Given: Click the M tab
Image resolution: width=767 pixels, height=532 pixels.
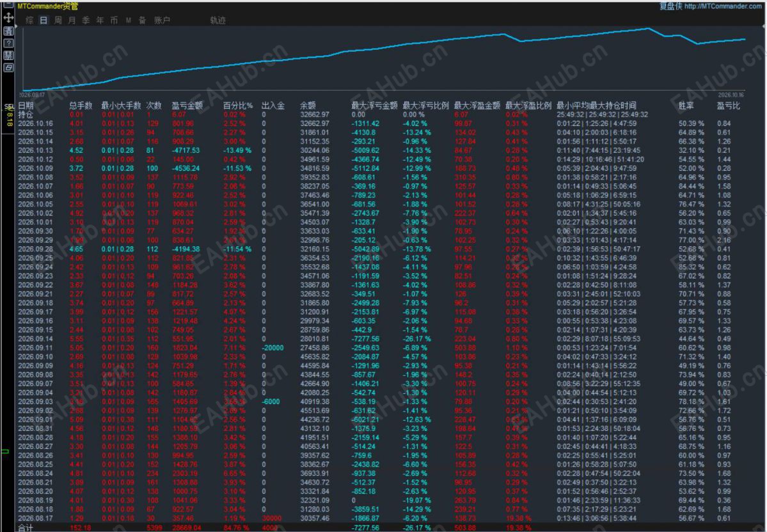Looking at the screenshot, I should [x=128, y=20].
